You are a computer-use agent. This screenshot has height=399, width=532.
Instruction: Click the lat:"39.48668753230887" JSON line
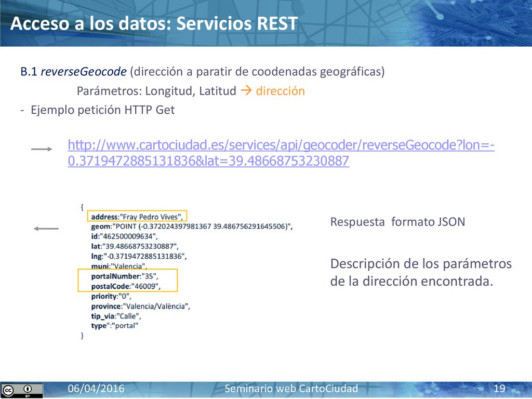135,246
